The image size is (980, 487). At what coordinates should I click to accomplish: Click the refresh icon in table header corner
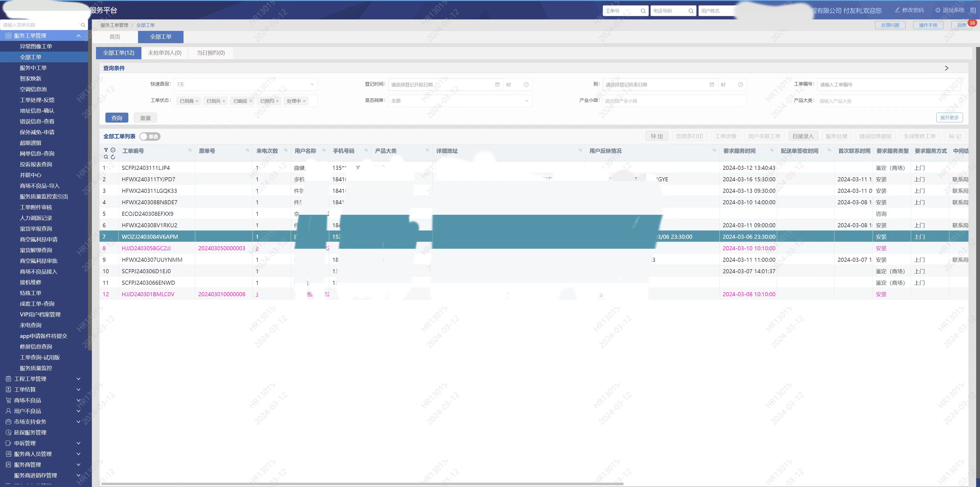click(113, 157)
